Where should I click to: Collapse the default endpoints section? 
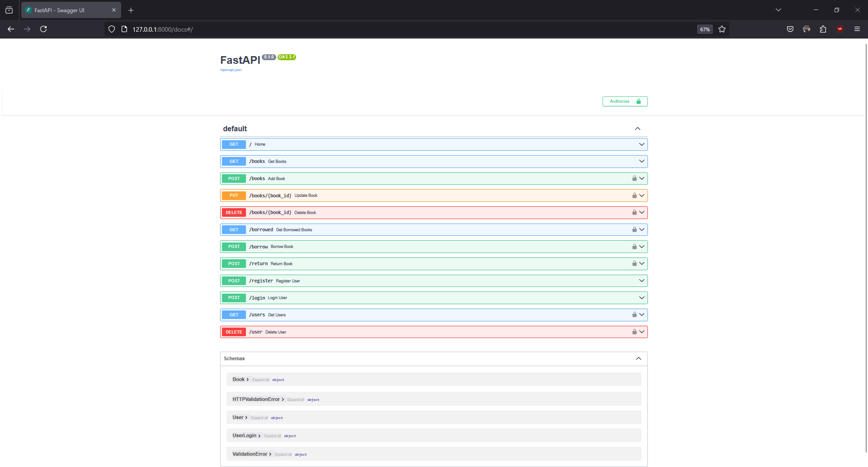pyautogui.click(x=637, y=129)
